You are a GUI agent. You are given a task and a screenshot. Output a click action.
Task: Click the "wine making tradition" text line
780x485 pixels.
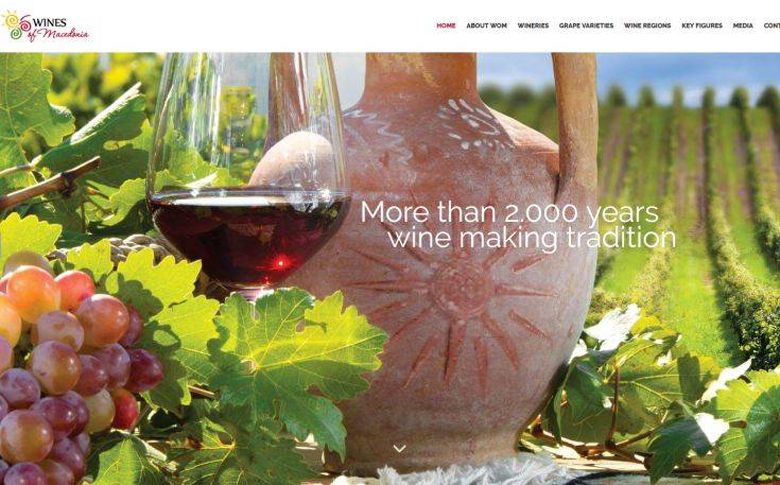(x=531, y=239)
